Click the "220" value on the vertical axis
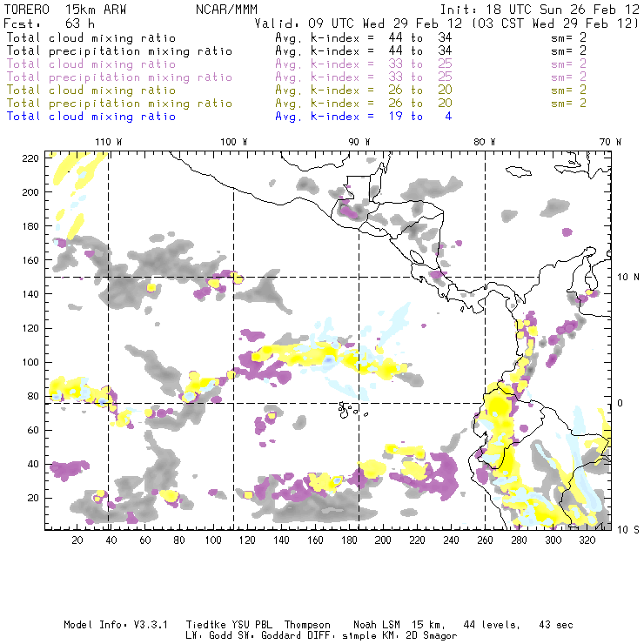This screenshot has height=644, width=644. point(30,158)
